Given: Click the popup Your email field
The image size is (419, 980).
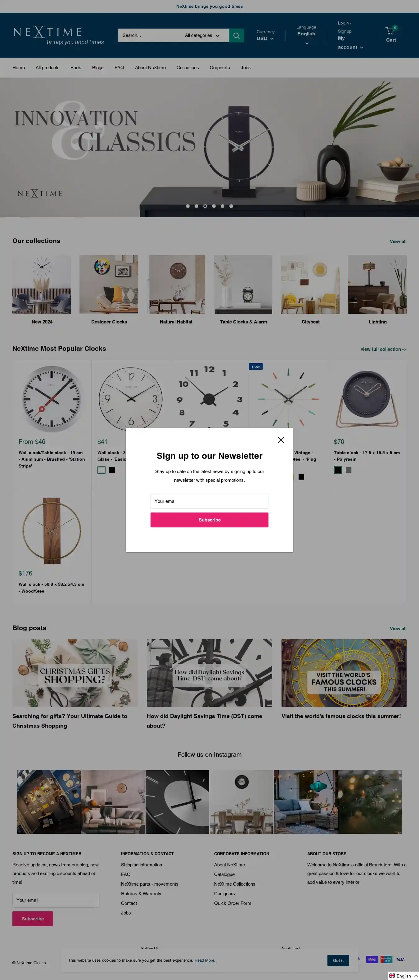Looking at the screenshot, I should 209,501.
